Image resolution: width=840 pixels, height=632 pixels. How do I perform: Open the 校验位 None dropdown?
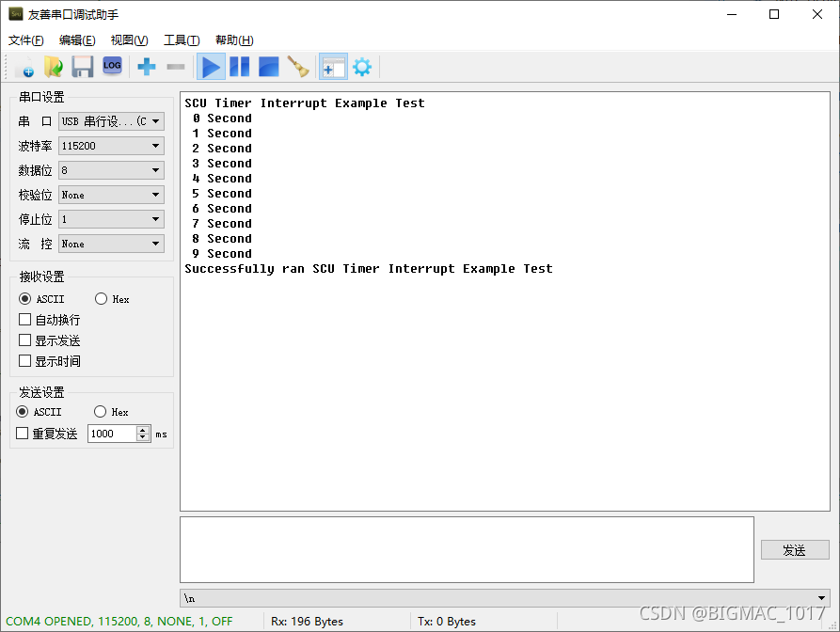coord(111,195)
